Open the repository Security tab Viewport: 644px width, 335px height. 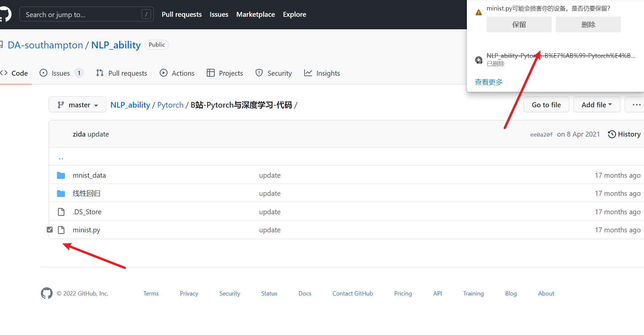pyautogui.click(x=274, y=73)
